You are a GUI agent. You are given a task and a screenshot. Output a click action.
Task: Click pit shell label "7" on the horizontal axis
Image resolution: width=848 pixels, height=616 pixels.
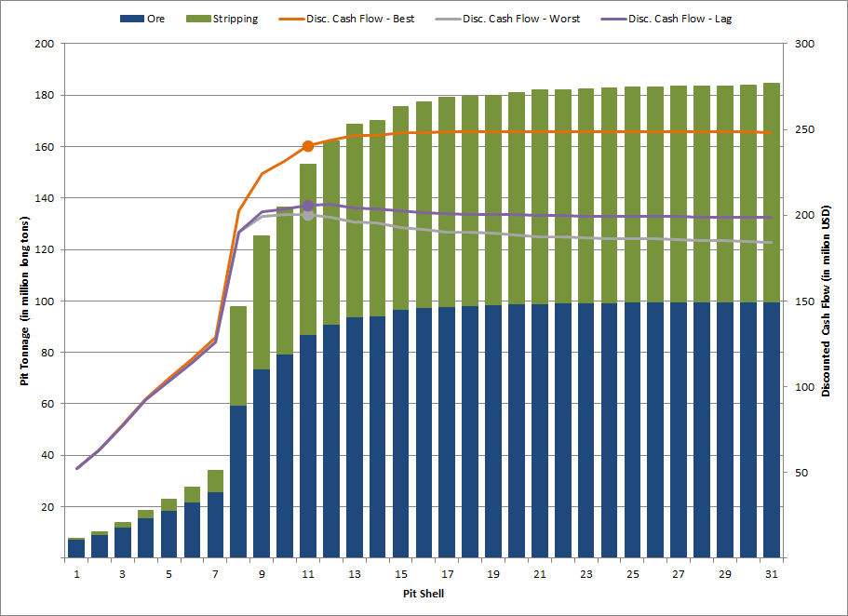pos(215,574)
